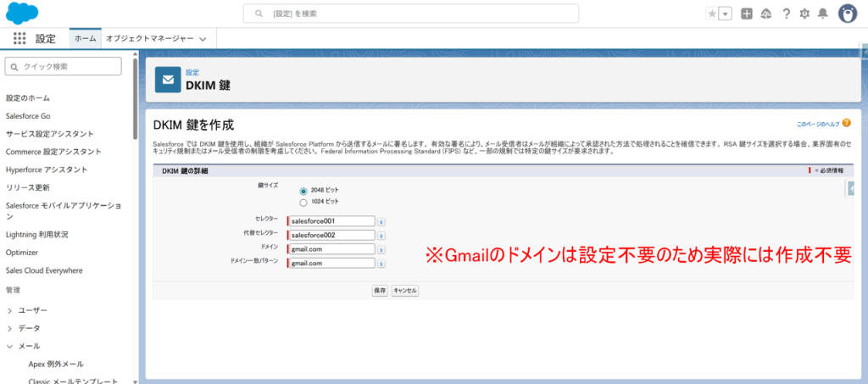868x384 pixels.
Task: Click the search magnifier in global search
Action: (x=259, y=14)
